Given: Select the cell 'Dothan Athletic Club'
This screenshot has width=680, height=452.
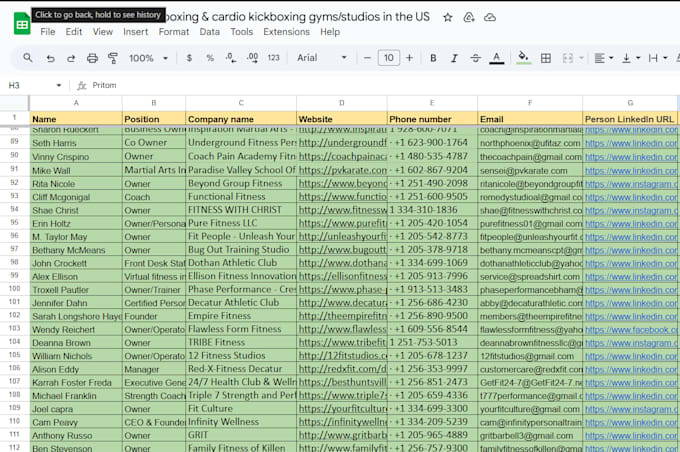Looking at the screenshot, I should click(241, 263).
